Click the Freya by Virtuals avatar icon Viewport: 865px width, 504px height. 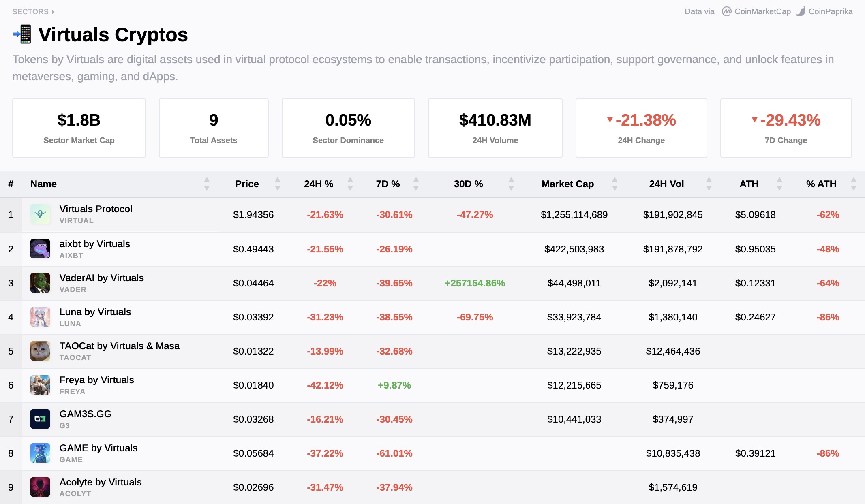(40, 385)
